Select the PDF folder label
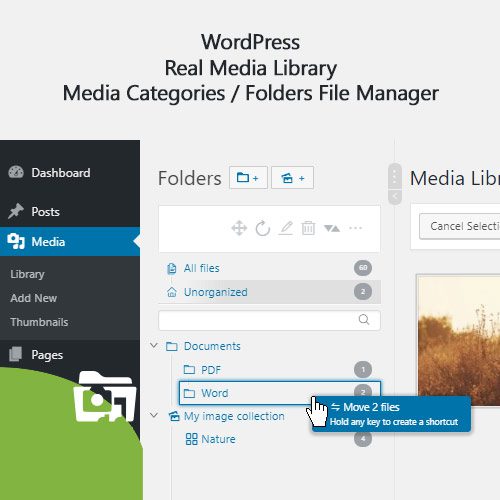Screen dimensions: 500x500 (x=211, y=370)
